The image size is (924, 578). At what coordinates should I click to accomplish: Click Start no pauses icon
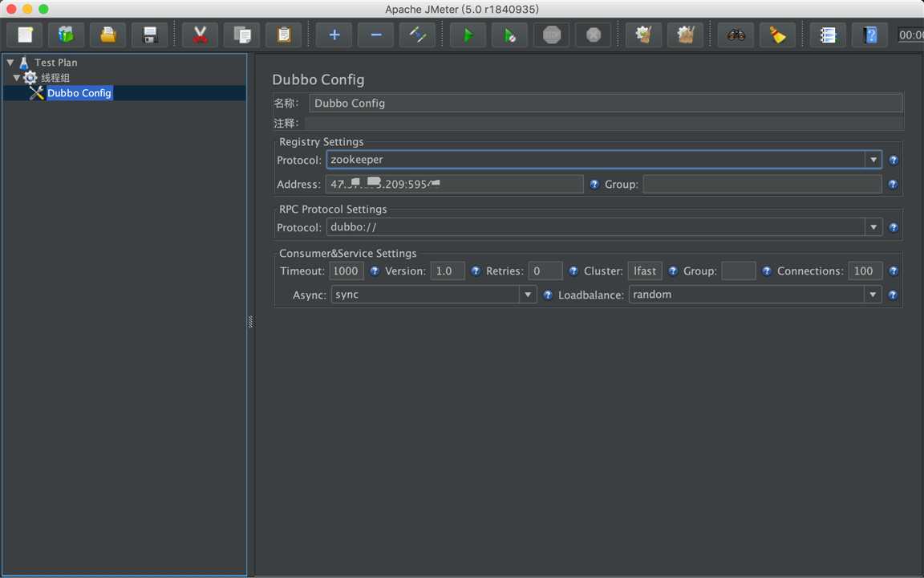pyautogui.click(x=510, y=35)
